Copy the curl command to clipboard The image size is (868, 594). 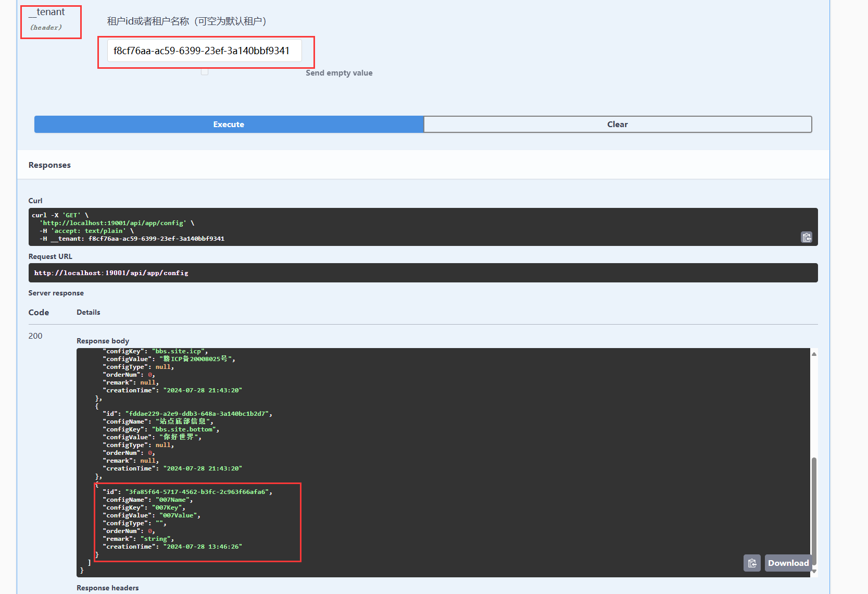point(806,237)
